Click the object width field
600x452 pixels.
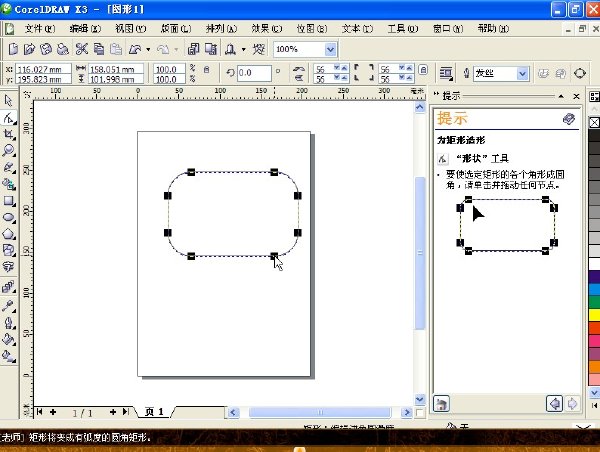click(x=116, y=69)
